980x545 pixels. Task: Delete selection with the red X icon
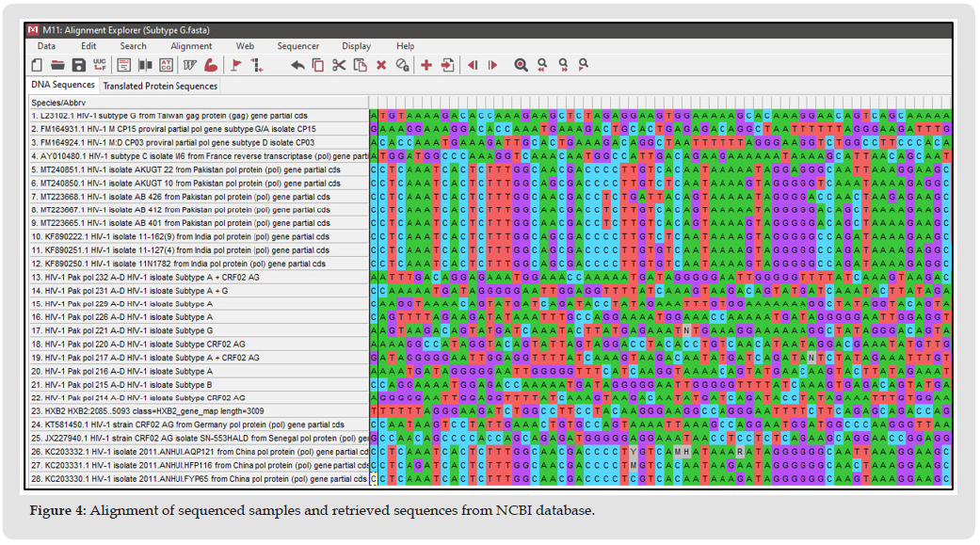click(381, 65)
